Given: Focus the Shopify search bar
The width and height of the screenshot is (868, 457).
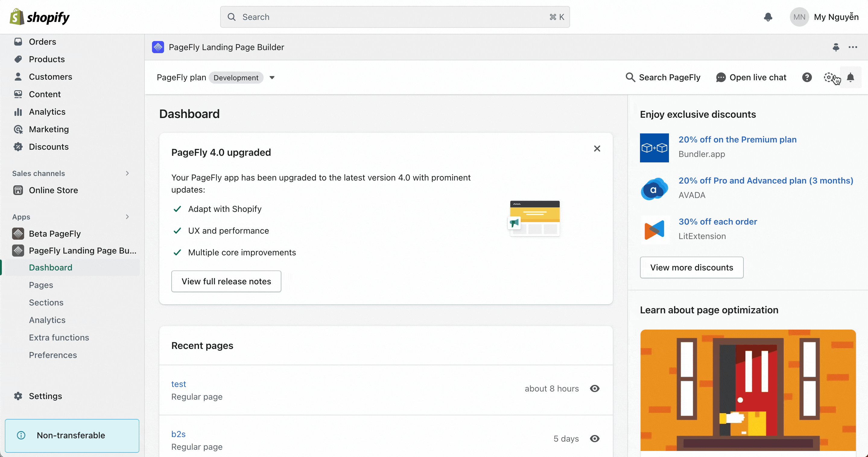Looking at the screenshot, I should click(395, 17).
